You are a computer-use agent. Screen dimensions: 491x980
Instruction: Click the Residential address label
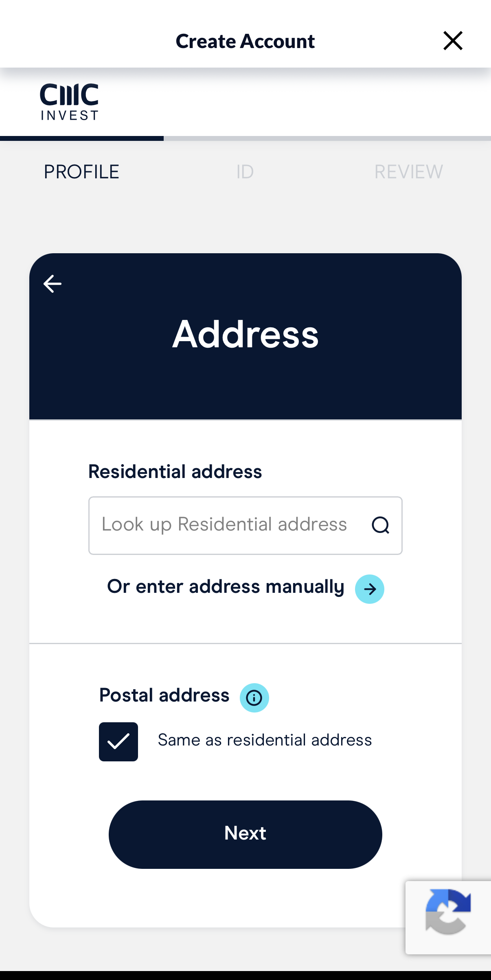tap(175, 471)
